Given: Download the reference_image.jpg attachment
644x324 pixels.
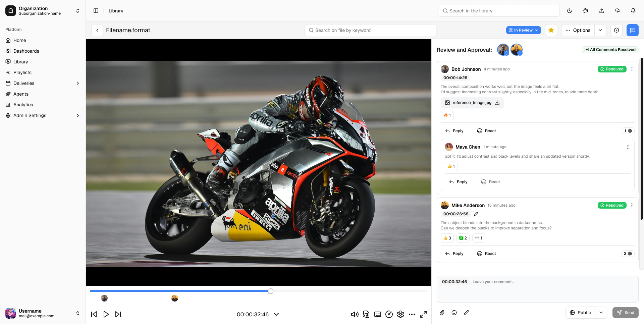Looking at the screenshot, I should (x=497, y=103).
